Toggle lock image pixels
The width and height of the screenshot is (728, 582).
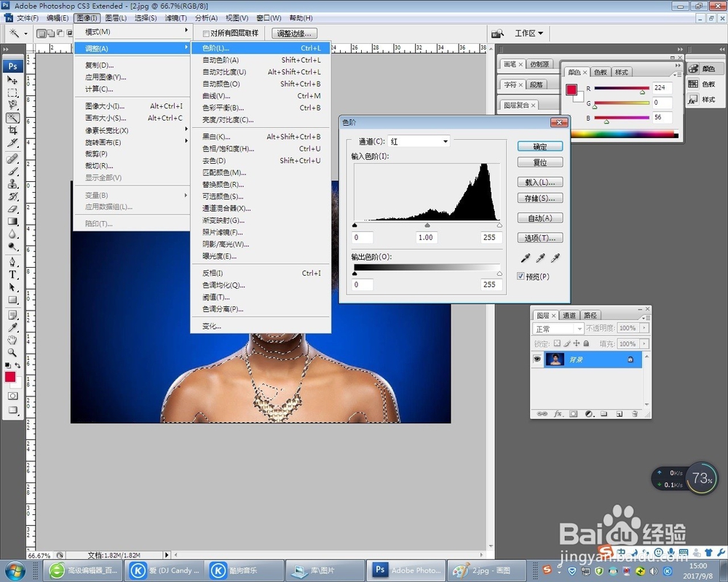[567, 343]
